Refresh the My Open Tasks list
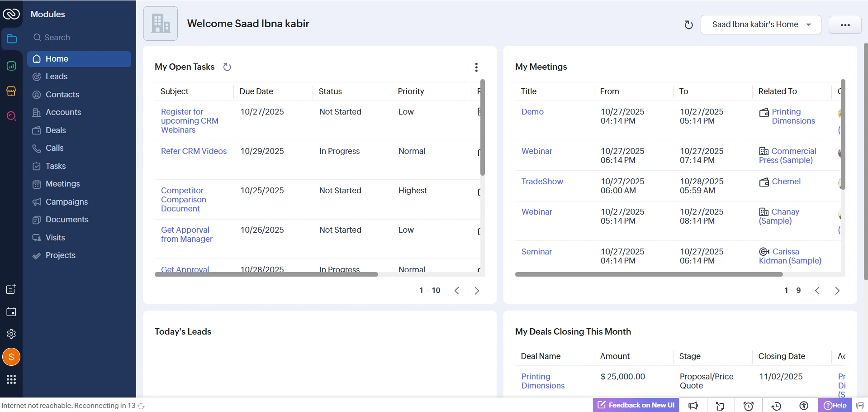868x412 pixels. [x=227, y=67]
